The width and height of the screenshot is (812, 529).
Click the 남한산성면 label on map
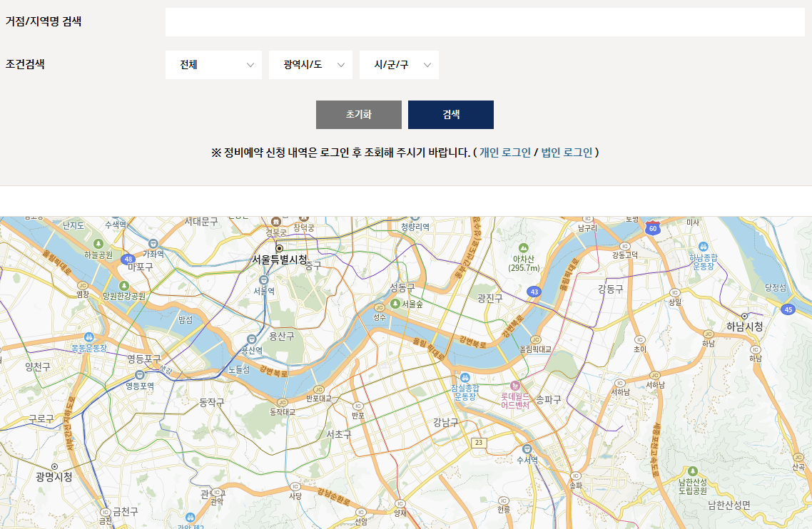point(729,505)
